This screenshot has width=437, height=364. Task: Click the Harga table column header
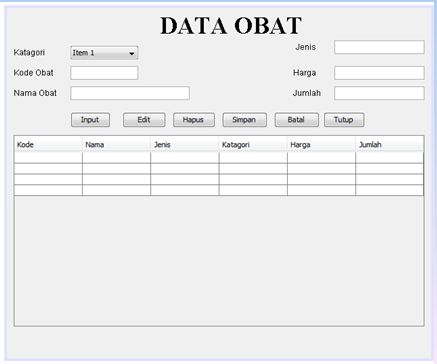(x=321, y=145)
